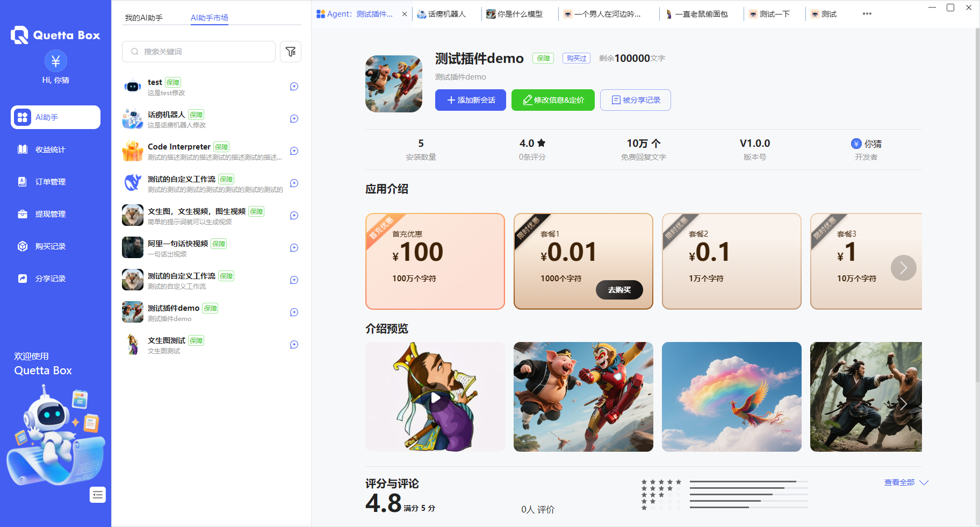Show next preview images arrow
The width and height of the screenshot is (980, 527).
(x=904, y=403)
